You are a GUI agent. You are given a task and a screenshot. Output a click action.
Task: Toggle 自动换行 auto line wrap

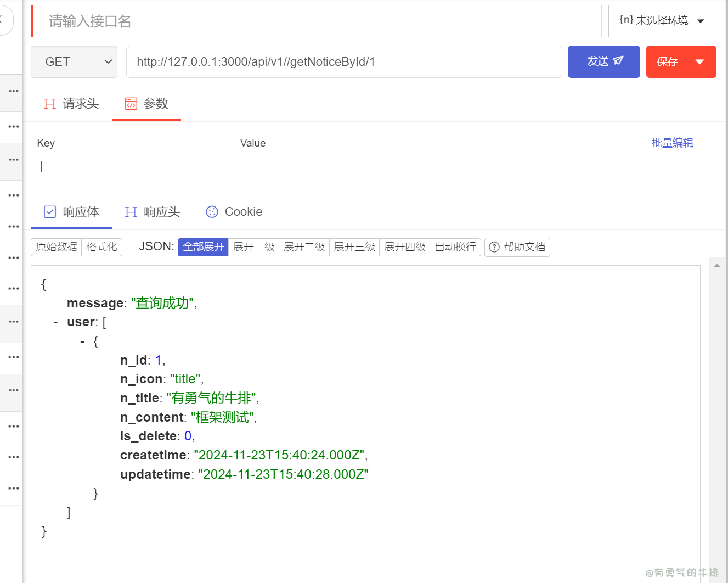tap(455, 247)
